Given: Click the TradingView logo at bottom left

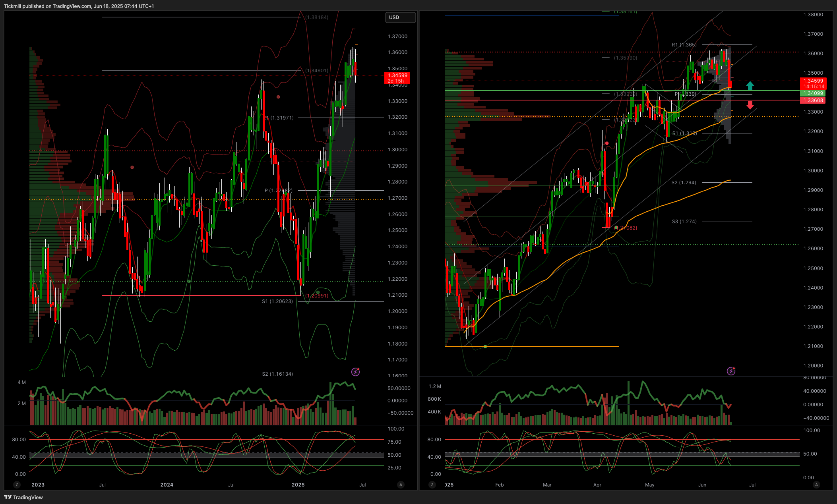Looking at the screenshot, I should (x=23, y=497).
